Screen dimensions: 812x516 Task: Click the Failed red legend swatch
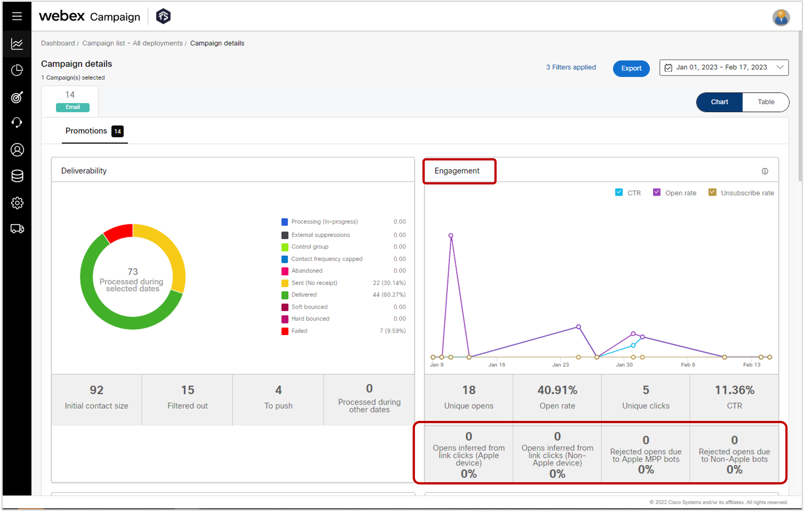tap(285, 331)
